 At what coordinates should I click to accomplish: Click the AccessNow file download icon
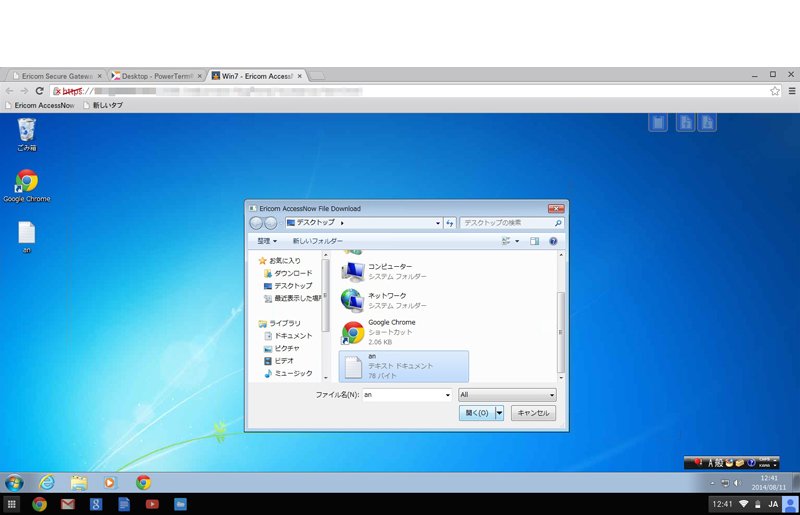pos(707,122)
